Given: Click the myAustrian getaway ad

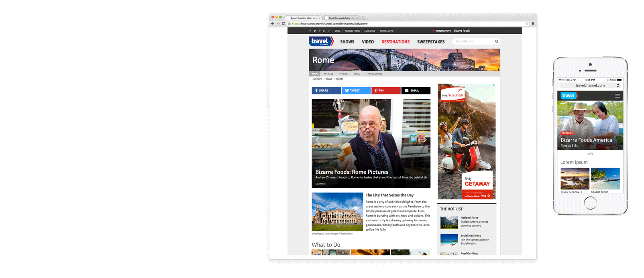Looking at the screenshot, I should click(467, 141).
